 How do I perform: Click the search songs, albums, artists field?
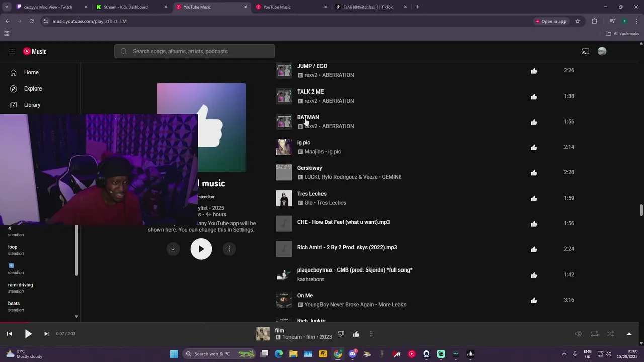coord(194,51)
